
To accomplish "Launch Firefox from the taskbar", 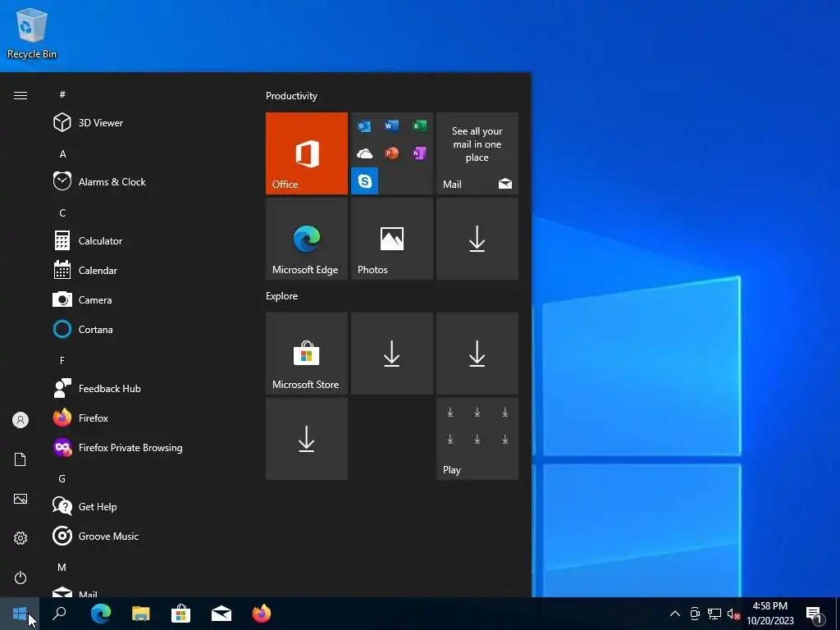I will point(262,614).
